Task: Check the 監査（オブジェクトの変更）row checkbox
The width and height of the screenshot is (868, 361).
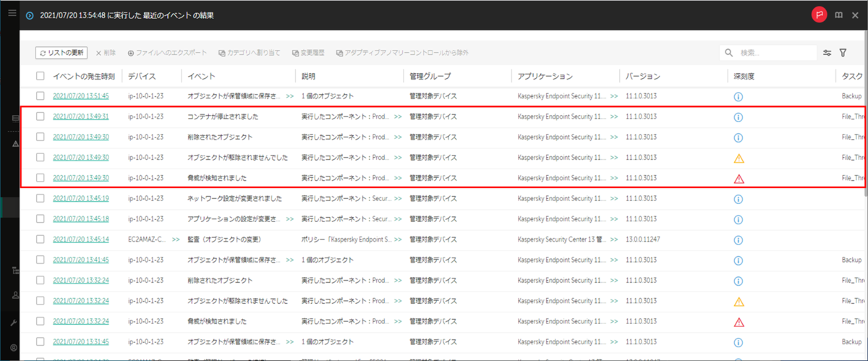Action: click(41, 239)
